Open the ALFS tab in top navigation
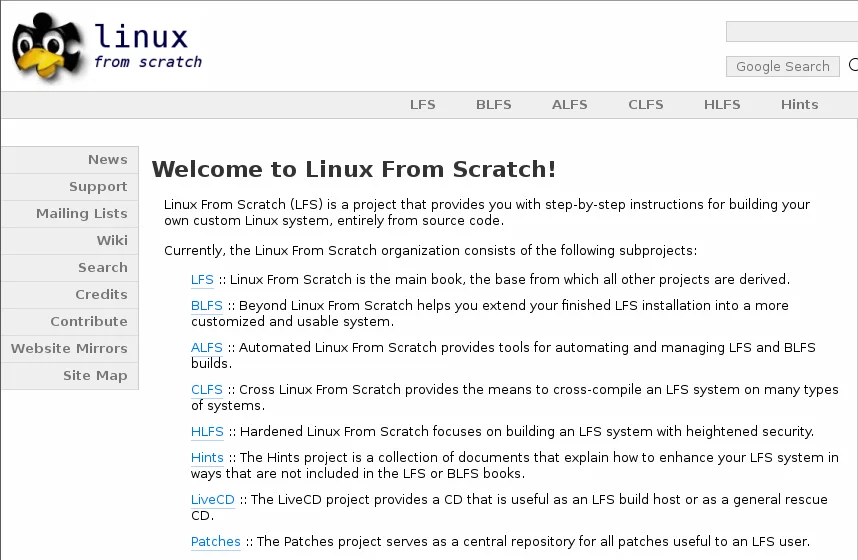Image resolution: width=858 pixels, height=560 pixels. tap(570, 105)
